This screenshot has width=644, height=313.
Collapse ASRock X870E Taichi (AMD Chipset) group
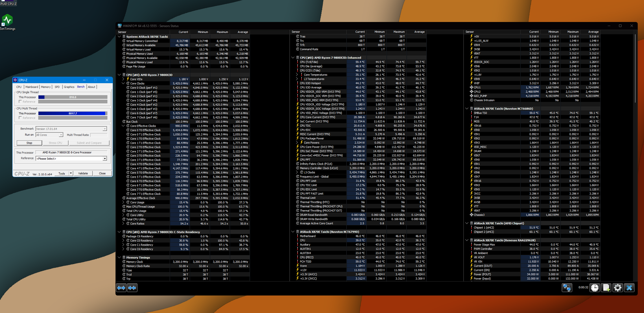(x=467, y=223)
